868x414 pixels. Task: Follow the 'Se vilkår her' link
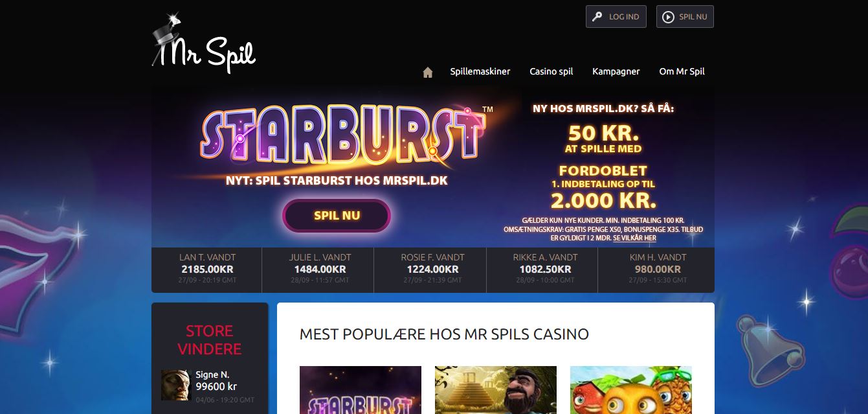(634, 238)
